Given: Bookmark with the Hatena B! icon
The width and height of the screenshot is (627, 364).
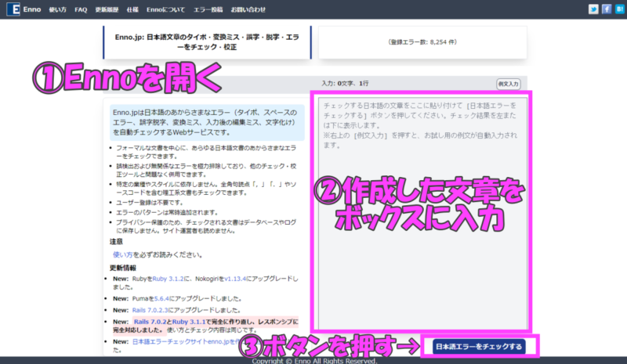Looking at the screenshot, I should click(x=619, y=9).
